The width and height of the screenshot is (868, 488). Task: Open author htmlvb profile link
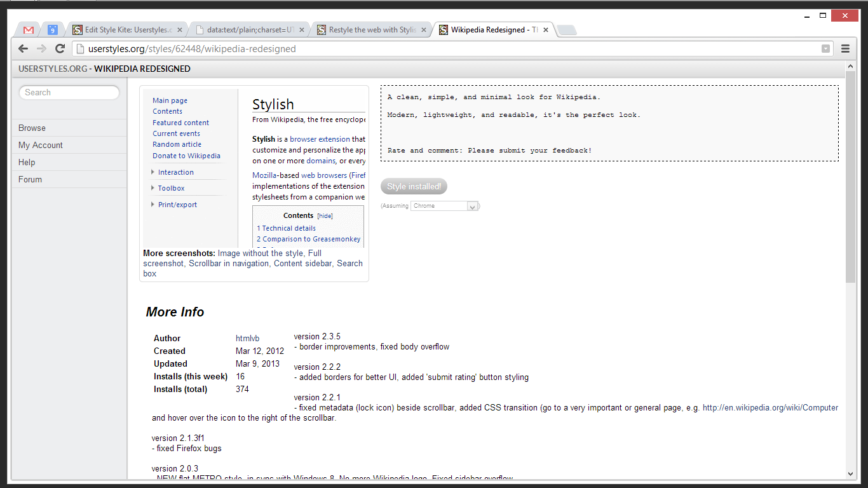click(247, 338)
